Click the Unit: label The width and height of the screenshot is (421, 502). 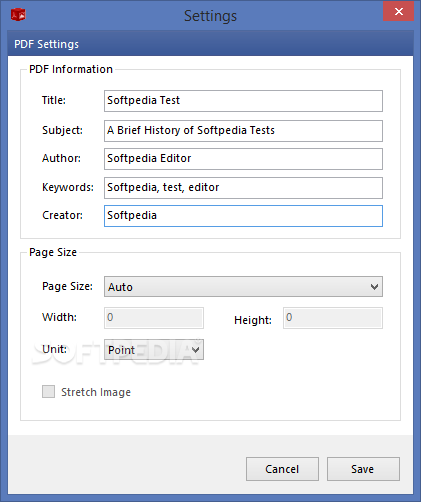[54, 349]
